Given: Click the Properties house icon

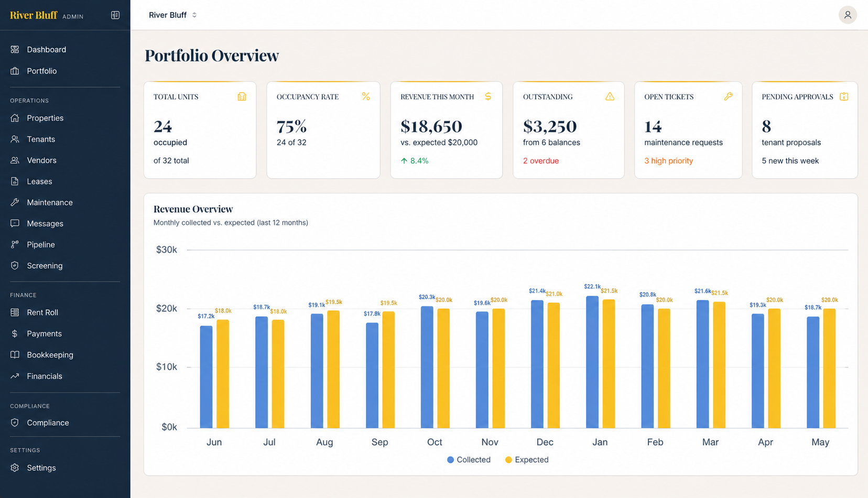Looking at the screenshot, I should pos(15,118).
